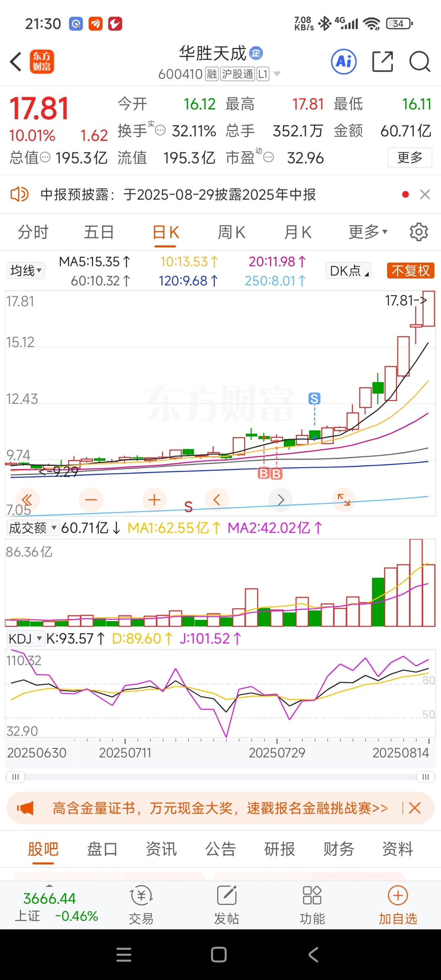Screen dimensions: 441x980
Task: Move chart left with left chevron
Action: pyautogui.click(x=217, y=500)
